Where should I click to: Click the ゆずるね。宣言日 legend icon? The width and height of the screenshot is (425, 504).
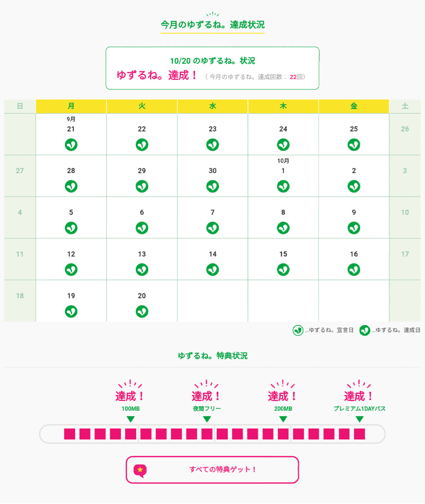(298, 330)
